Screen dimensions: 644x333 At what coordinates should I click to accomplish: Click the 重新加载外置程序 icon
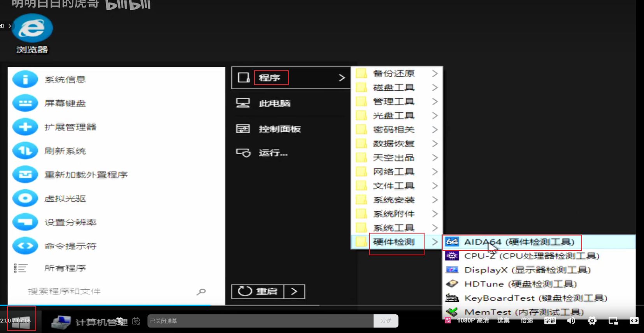point(25,174)
